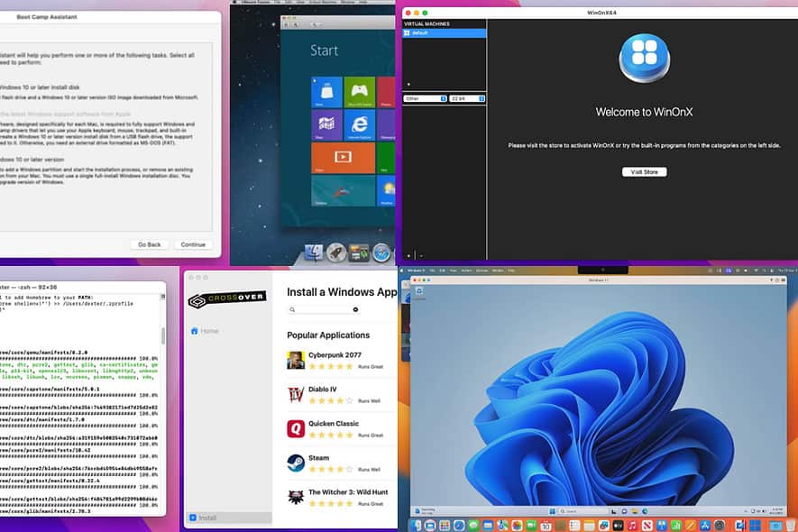Click the Windows 11 Start button on the taskbar
The width and height of the screenshot is (798, 532).
[x=551, y=510]
